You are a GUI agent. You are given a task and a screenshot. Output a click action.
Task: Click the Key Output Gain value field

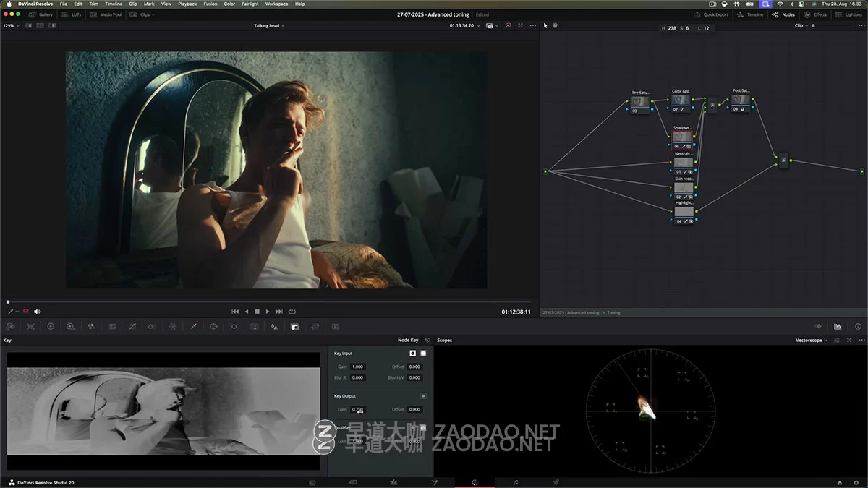click(x=358, y=409)
